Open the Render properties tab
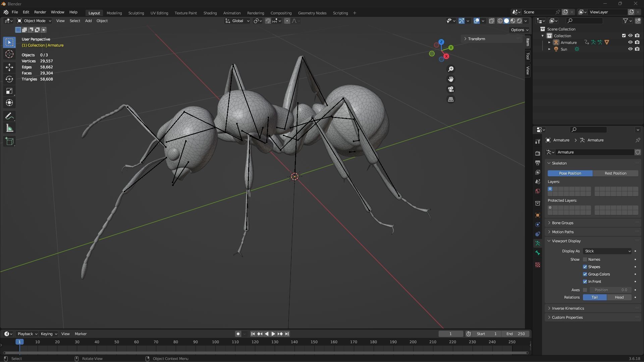 [538, 153]
